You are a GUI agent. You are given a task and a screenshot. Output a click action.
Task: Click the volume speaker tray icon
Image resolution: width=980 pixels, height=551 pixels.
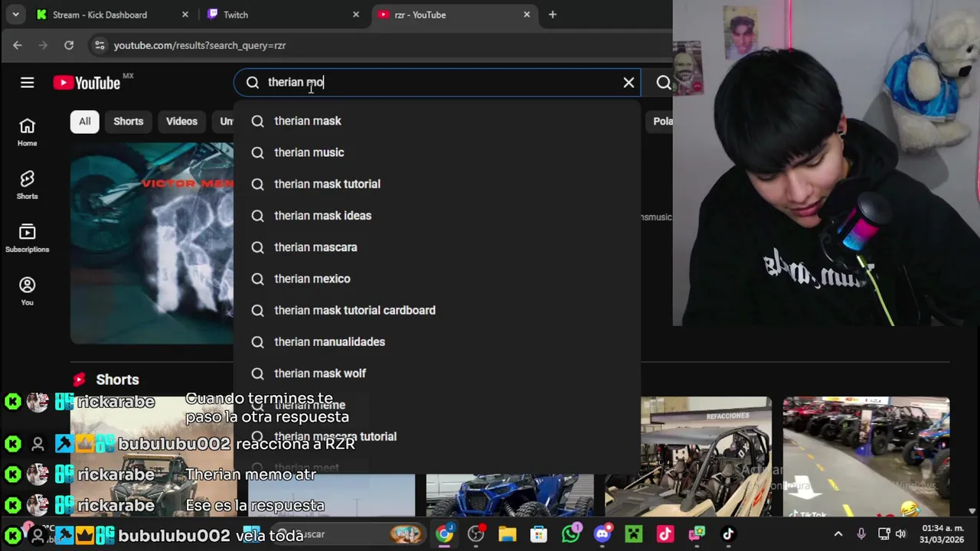pyautogui.click(x=900, y=534)
